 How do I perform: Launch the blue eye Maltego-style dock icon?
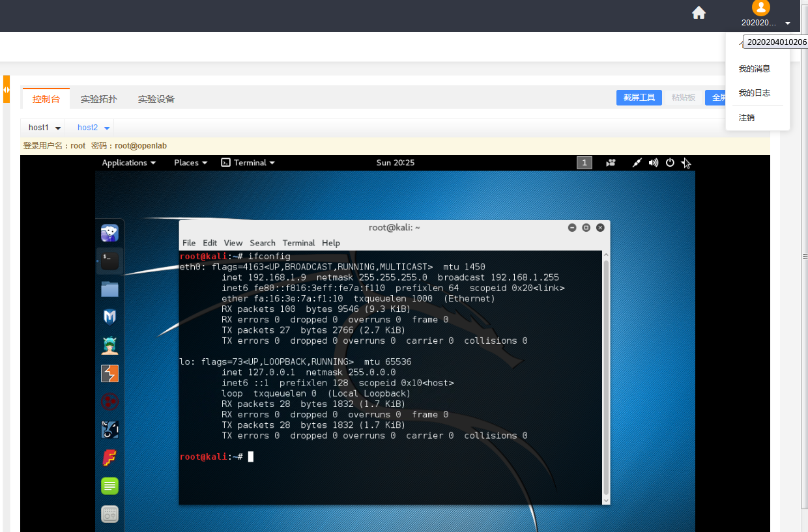click(109, 430)
